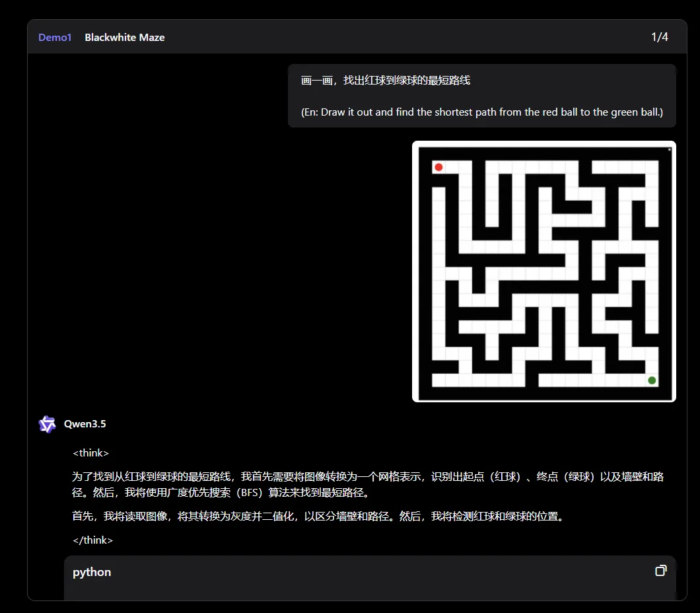Click the English translation line of the prompt

coord(481,112)
